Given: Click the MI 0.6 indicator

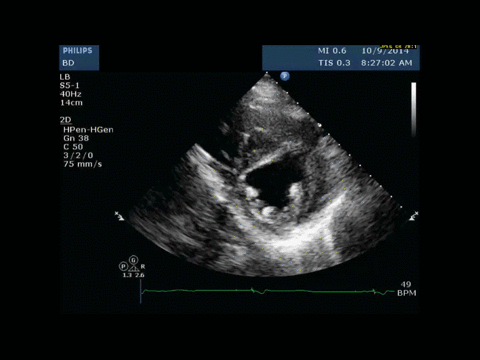Looking at the screenshot, I should tap(332, 51).
